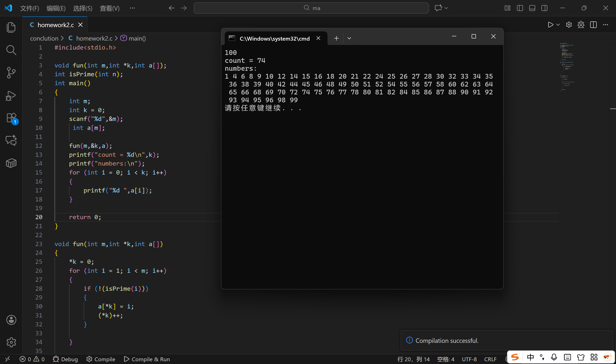The height and width of the screenshot is (364, 616).
Task: Toggle the secondary side bar layout button
Action: point(544,8)
